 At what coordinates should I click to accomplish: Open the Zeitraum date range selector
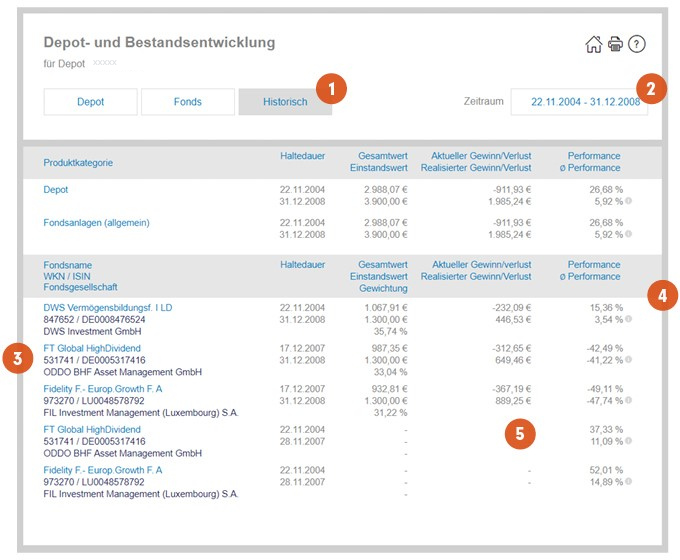coord(579,102)
